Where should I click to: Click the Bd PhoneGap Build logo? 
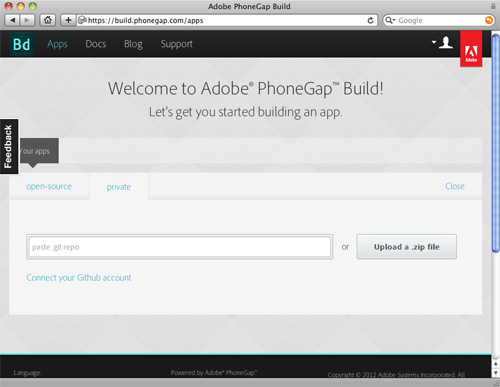tap(21, 44)
